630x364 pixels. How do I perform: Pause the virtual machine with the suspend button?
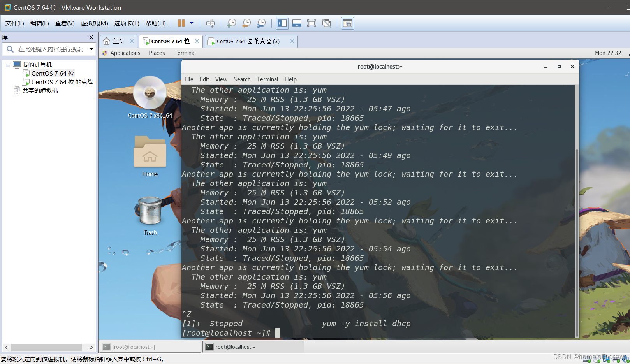[x=181, y=23]
